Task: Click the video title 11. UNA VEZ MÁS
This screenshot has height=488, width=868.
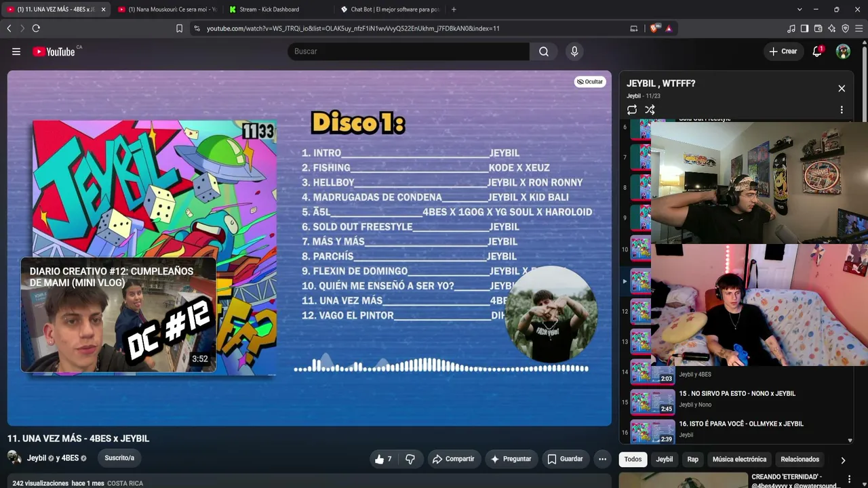Action: (78, 439)
